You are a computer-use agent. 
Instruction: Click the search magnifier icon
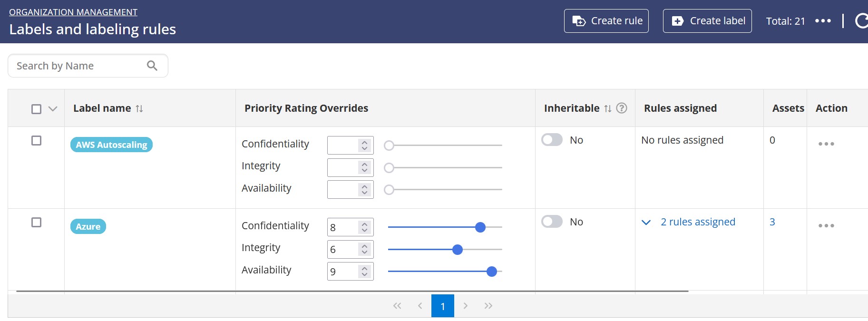(152, 66)
